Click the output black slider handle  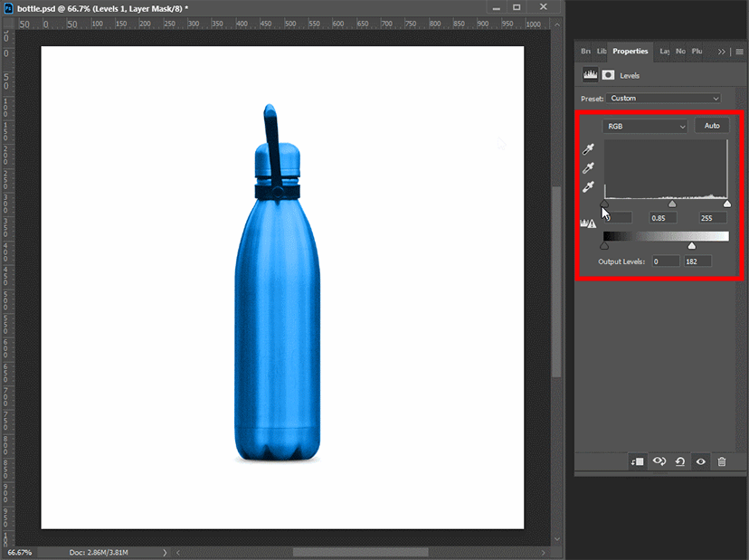pyautogui.click(x=604, y=245)
